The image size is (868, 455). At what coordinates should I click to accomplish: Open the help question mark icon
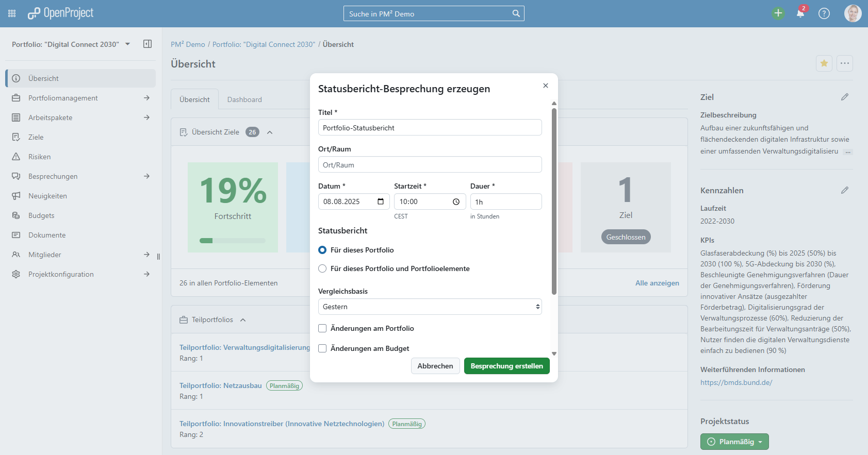824,13
